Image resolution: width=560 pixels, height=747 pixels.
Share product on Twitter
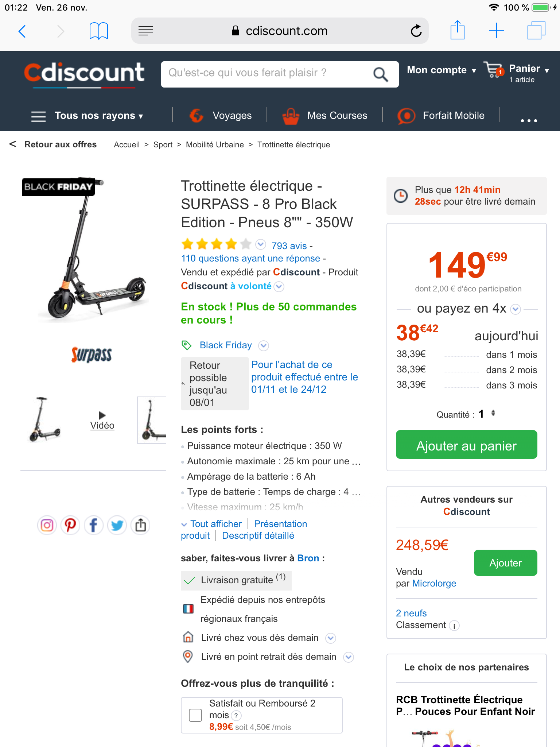[x=117, y=525]
